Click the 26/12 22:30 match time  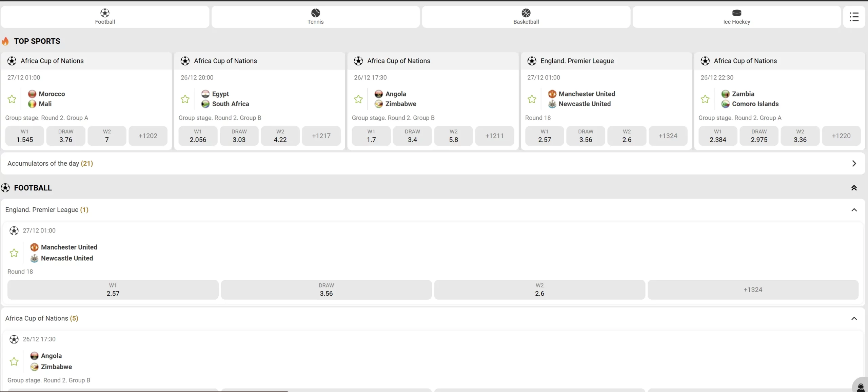(x=717, y=77)
